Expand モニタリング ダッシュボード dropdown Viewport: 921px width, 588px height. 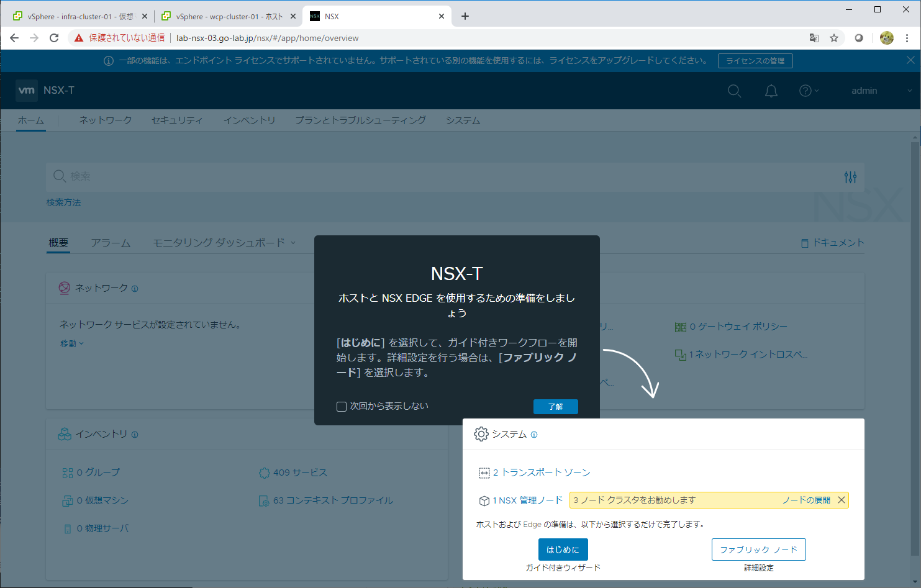(224, 243)
